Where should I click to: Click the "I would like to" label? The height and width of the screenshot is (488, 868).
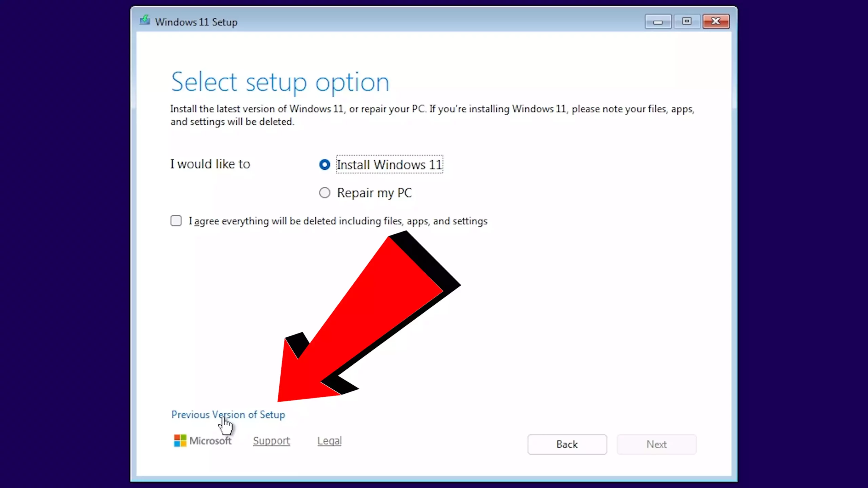210,164
